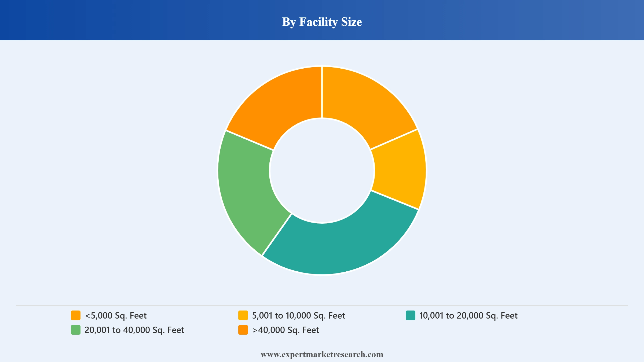Click the >40,000 Sq. Feet legend swatch

pyautogui.click(x=243, y=330)
